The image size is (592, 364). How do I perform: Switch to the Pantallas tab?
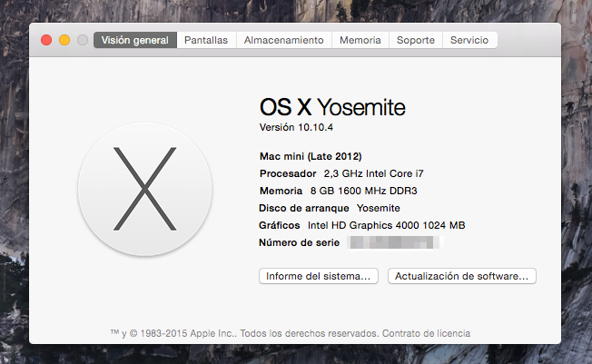tap(206, 40)
